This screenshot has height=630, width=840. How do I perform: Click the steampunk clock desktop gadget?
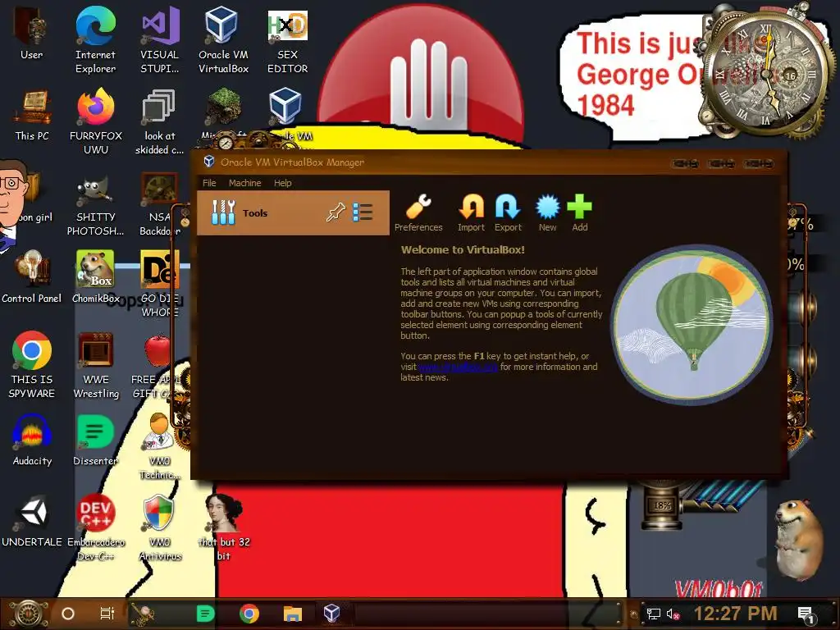pos(766,72)
